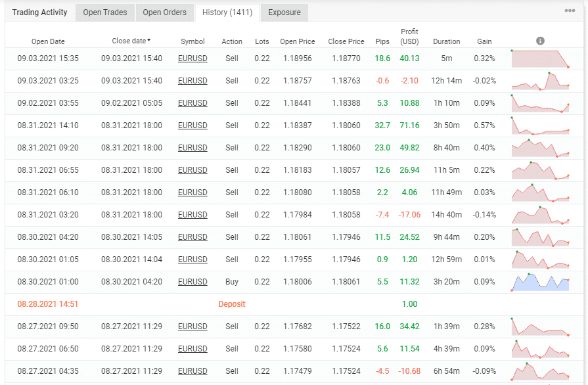Screen dimensions: 588x385
Task: Click the blue Buy trade mini chart
Action: [x=540, y=282]
